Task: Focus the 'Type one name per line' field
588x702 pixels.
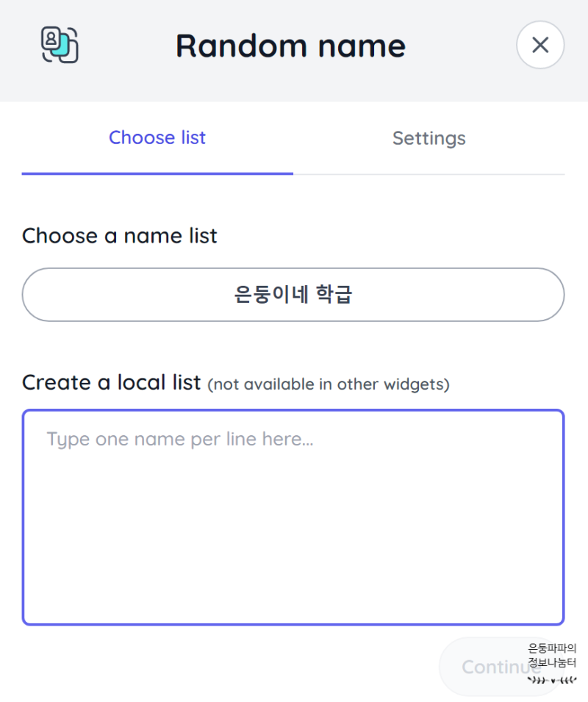Action: click(179, 439)
